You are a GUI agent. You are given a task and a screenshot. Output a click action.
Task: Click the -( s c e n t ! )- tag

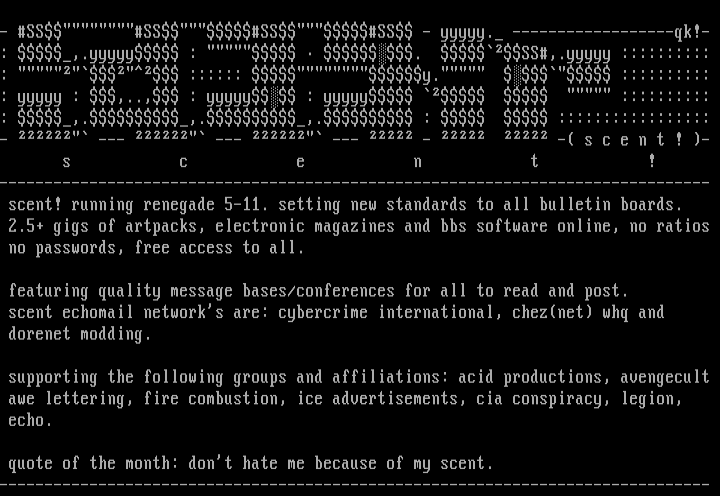click(x=633, y=140)
